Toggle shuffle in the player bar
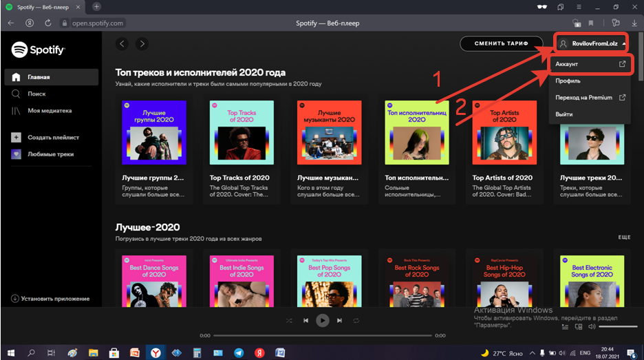Screen dimensions: 644x360 [x=288, y=320]
